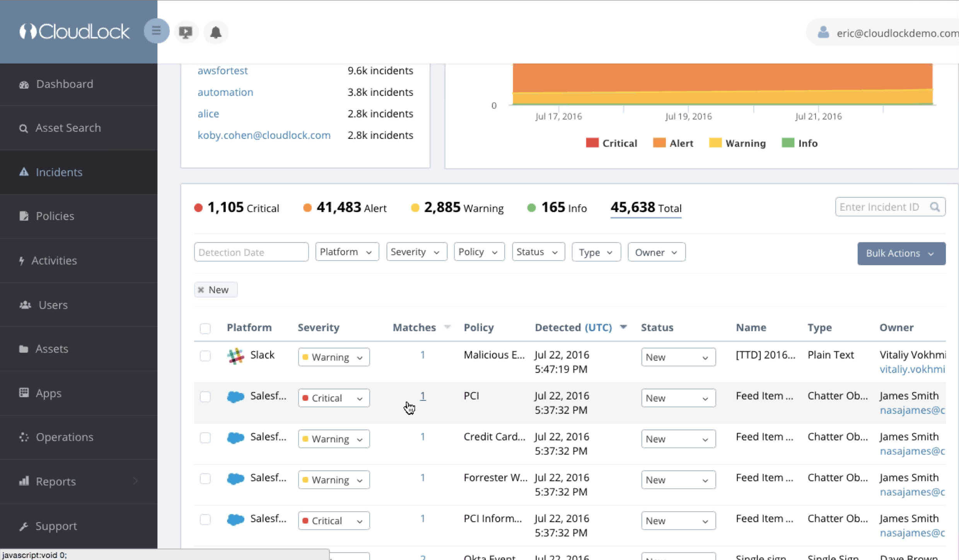
Task: Toggle the Critical red legend swatch
Action: pyautogui.click(x=592, y=143)
